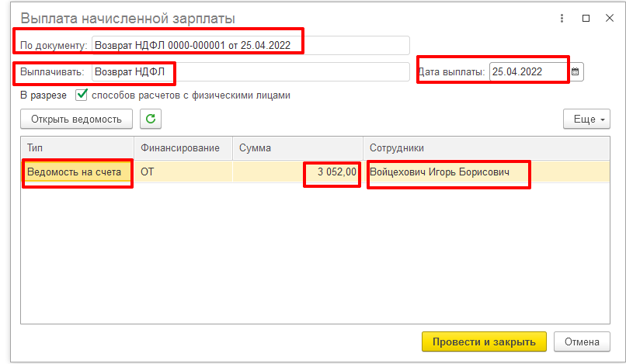Click the Сумма column header

[x=297, y=147]
